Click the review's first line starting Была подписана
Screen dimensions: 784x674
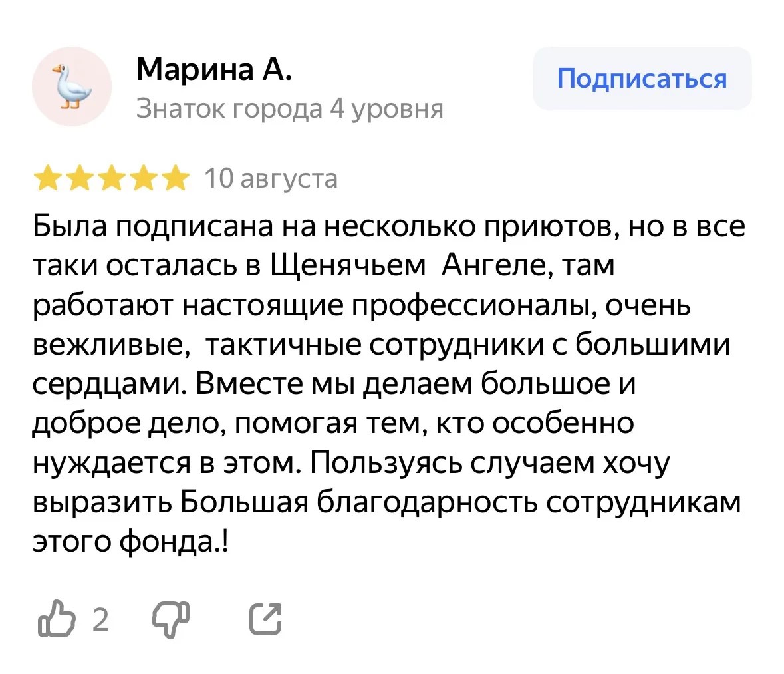tap(389, 226)
